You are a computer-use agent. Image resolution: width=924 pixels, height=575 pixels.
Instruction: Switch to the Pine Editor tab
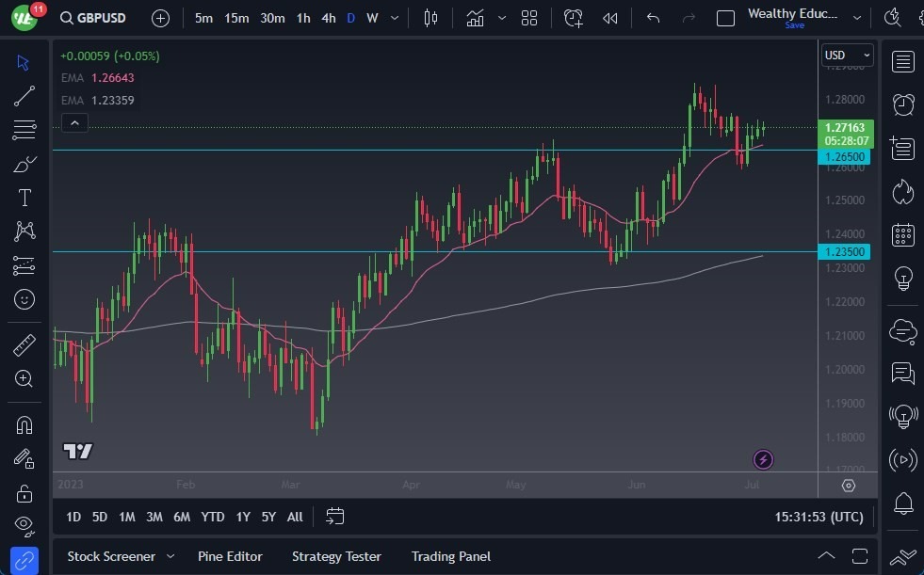pyautogui.click(x=230, y=556)
